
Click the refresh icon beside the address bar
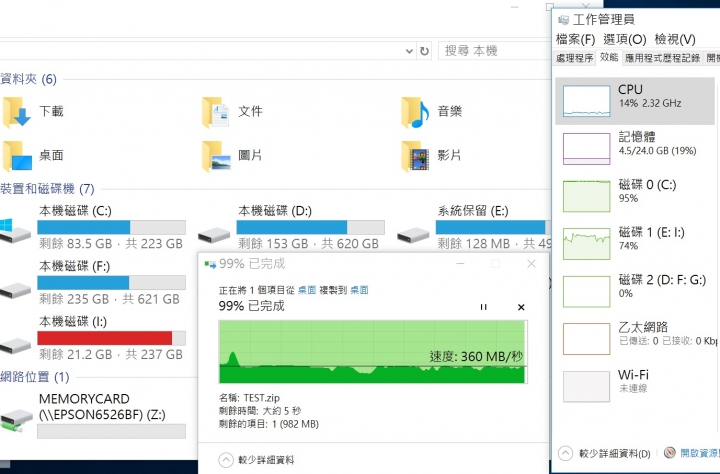424,51
